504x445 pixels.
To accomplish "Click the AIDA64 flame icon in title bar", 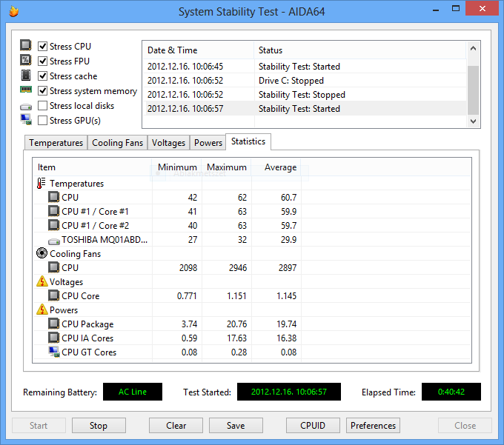I will tap(13, 11).
